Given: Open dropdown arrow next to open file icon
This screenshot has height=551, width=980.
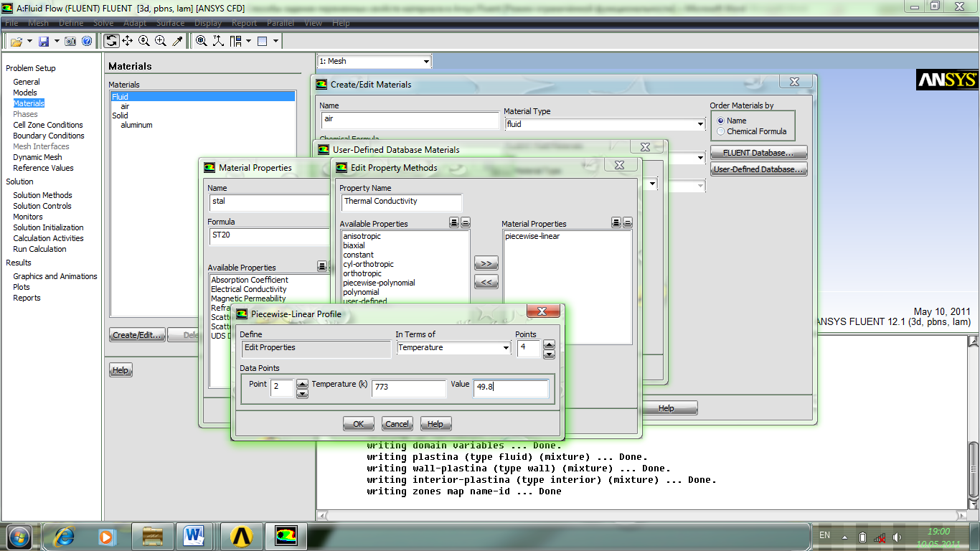Looking at the screenshot, I should click(29, 41).
